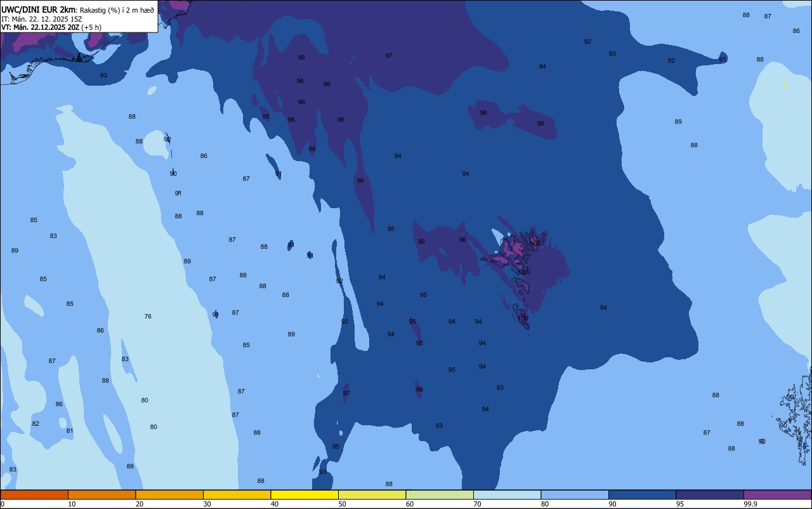The width and height of the screenshot is (812, 509).
Task: Click the 'VT: Mán. 22.12.2025 20Z (+5 h)' line
Action: tap(51, 27)
